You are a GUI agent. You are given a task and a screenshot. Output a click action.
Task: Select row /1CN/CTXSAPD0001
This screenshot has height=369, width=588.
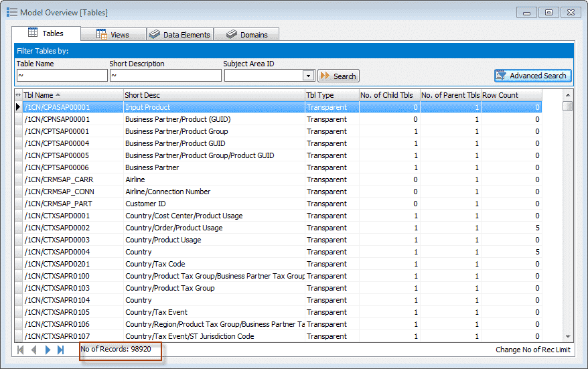point(278,216)
